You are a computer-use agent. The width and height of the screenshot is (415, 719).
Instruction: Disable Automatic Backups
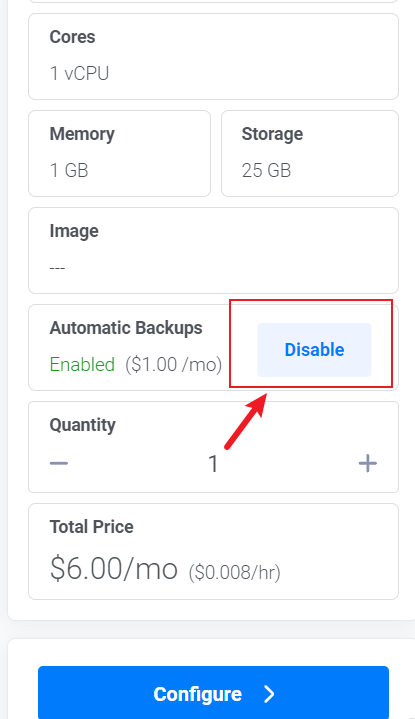coord(314,350)
